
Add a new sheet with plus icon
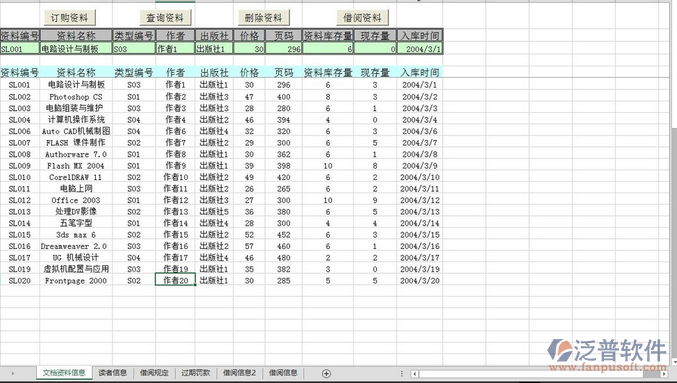click(x=326, y=373)
